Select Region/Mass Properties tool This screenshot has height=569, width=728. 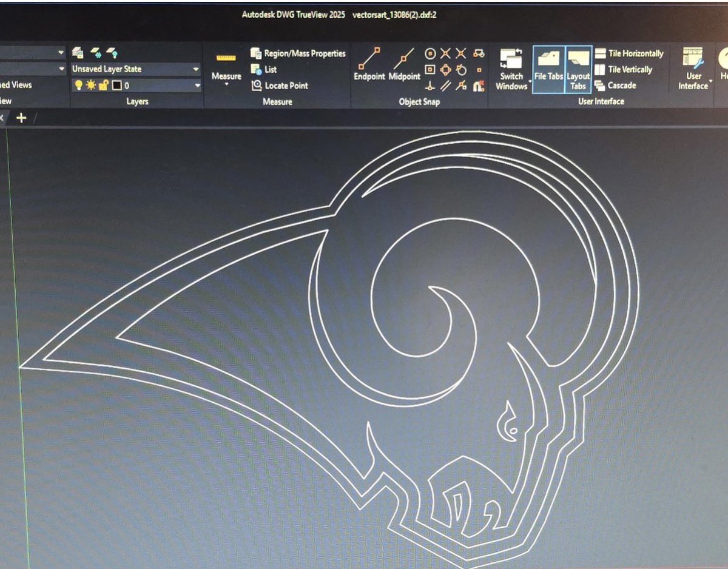pos(298,53)
